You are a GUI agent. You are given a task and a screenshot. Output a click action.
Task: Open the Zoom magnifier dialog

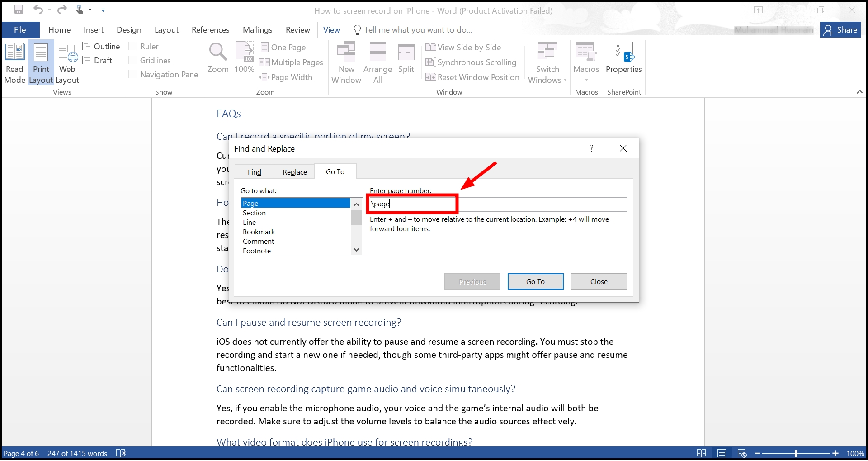pyautogui.click(x=218, y=58)
